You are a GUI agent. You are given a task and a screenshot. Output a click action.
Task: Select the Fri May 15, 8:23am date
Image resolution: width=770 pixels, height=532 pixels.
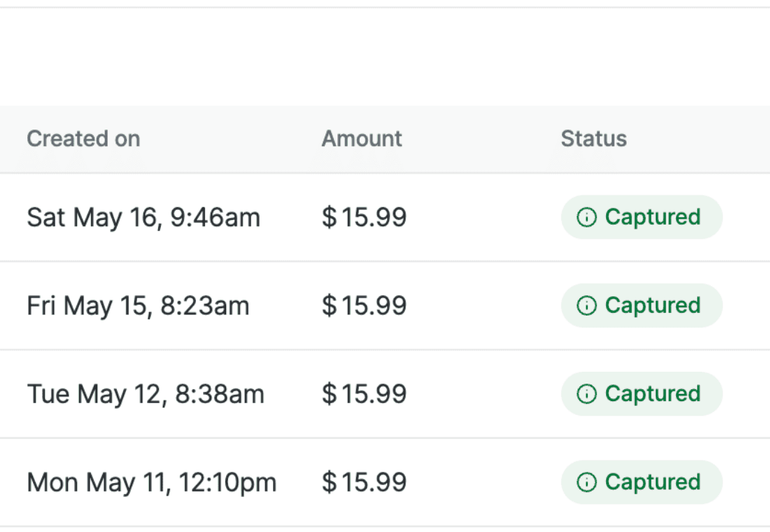[138, 306]
